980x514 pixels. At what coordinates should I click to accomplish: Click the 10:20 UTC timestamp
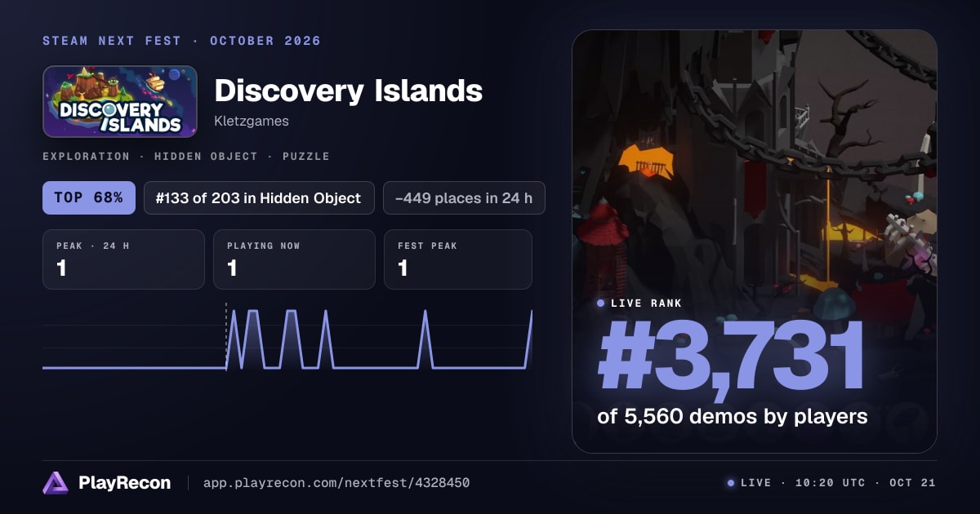829,483
